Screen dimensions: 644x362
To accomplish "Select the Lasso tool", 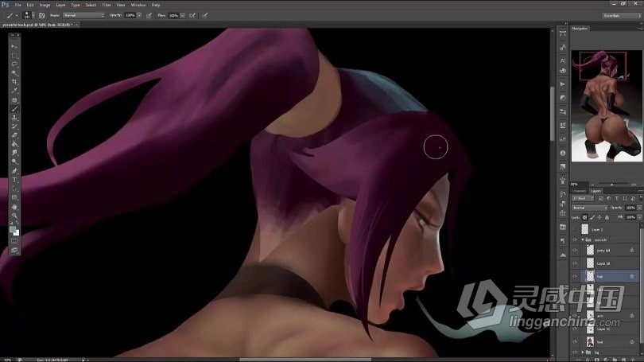I will [14, 64].
